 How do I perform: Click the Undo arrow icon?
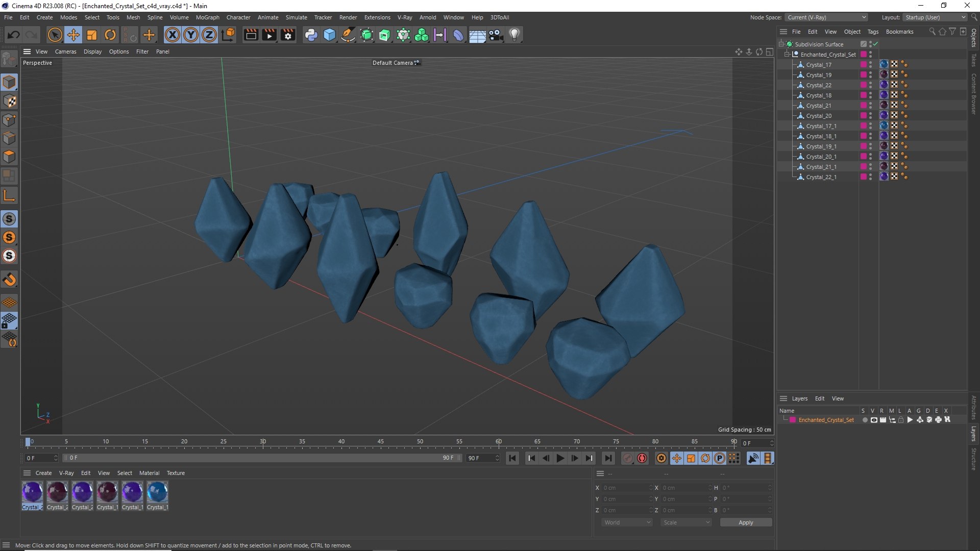(x=14, y=35)
